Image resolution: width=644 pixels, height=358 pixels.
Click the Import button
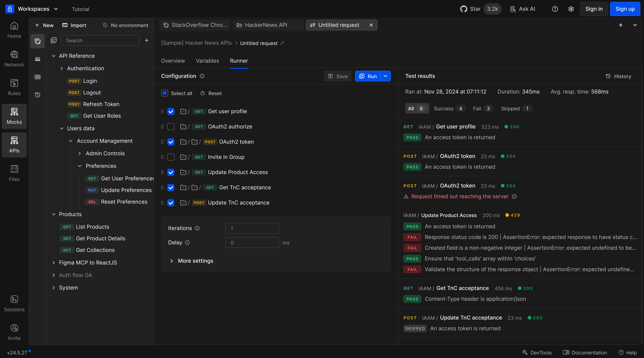point(74,25)
